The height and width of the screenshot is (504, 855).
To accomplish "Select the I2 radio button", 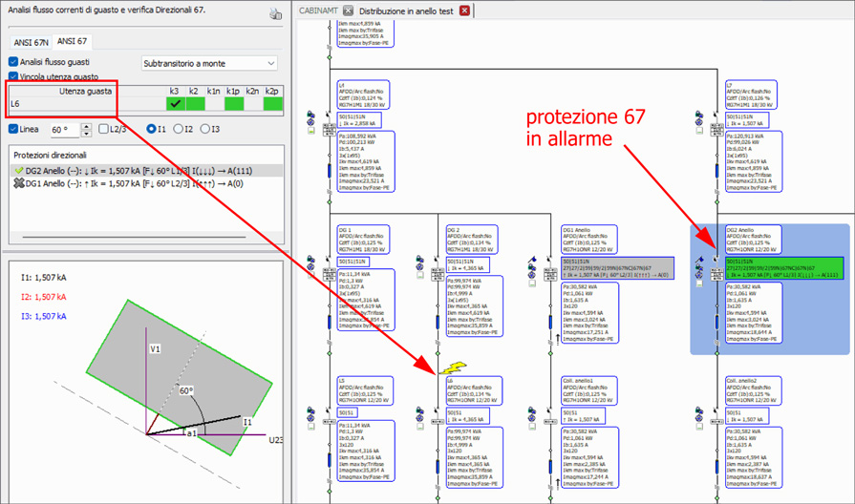I will pyautogui.click(x=178, y=129).
